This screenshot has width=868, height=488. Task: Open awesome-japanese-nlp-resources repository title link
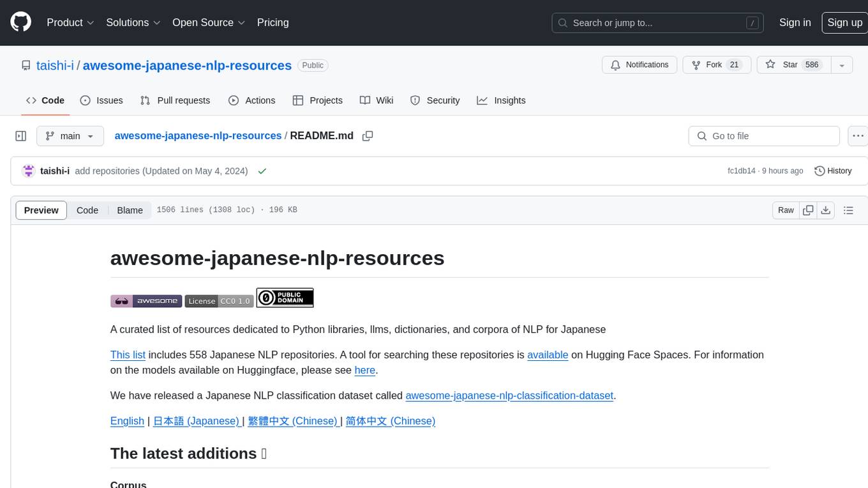click(187, 65)
